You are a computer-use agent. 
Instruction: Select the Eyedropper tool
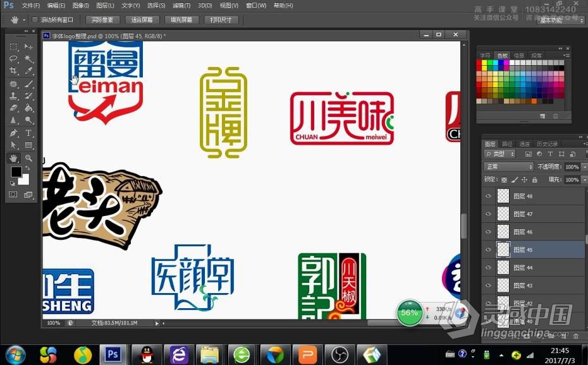coord(28,71)
